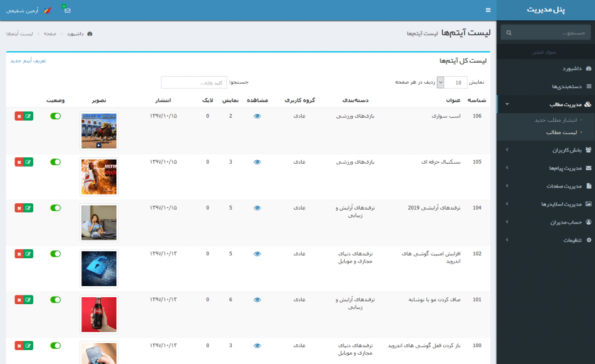Click the dashboard icon in breadcrumb
The width and height of the screenshot is (595, 364).
[x=90, y=34]
